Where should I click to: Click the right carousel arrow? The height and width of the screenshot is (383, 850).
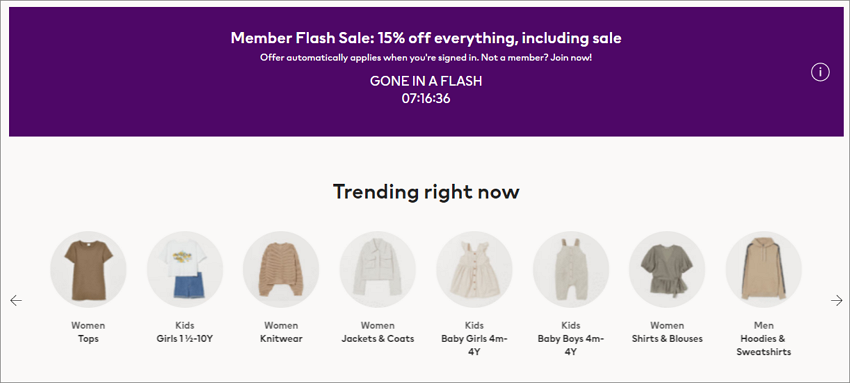pos(836,300)
